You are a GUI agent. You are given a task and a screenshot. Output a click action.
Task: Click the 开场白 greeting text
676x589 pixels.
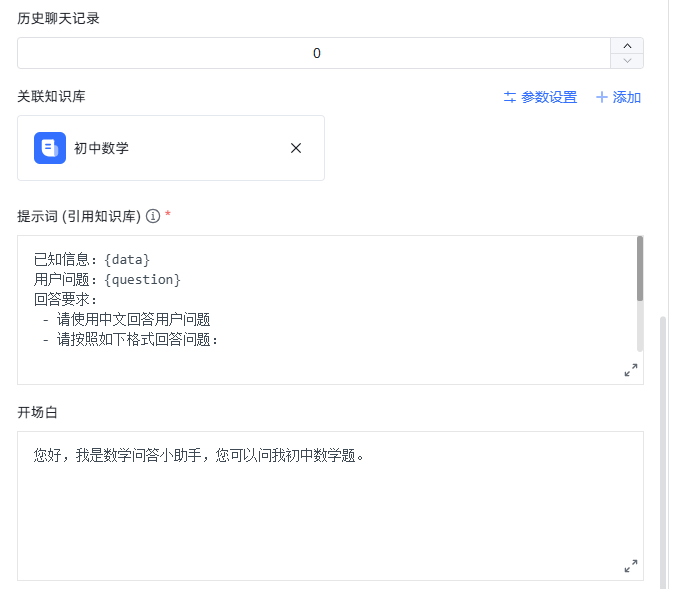(200, 456)
